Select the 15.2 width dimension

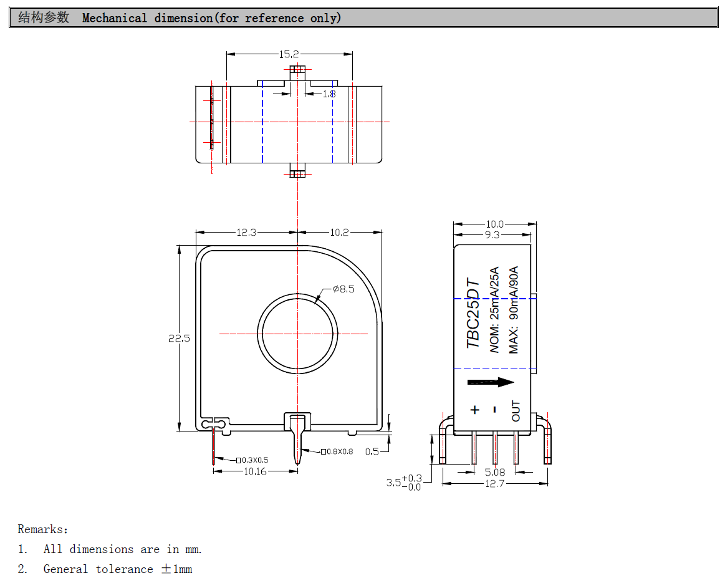pyautogui.click(x=289, y=55)
